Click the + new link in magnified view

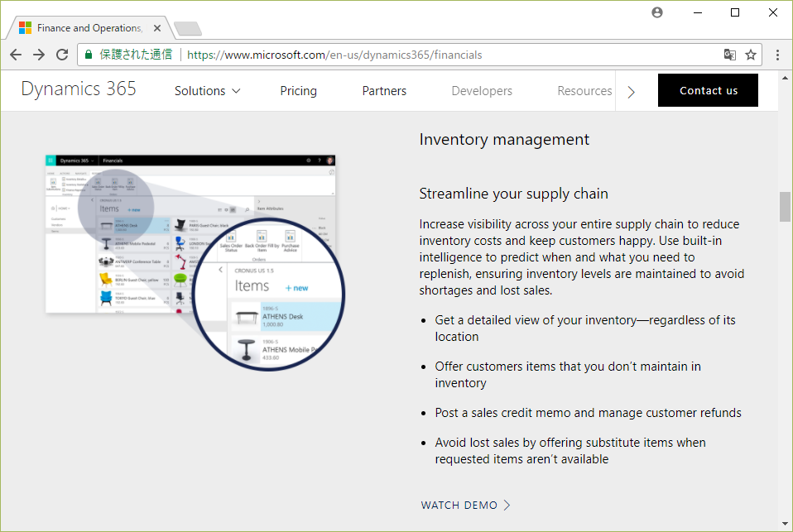(297, 288)
